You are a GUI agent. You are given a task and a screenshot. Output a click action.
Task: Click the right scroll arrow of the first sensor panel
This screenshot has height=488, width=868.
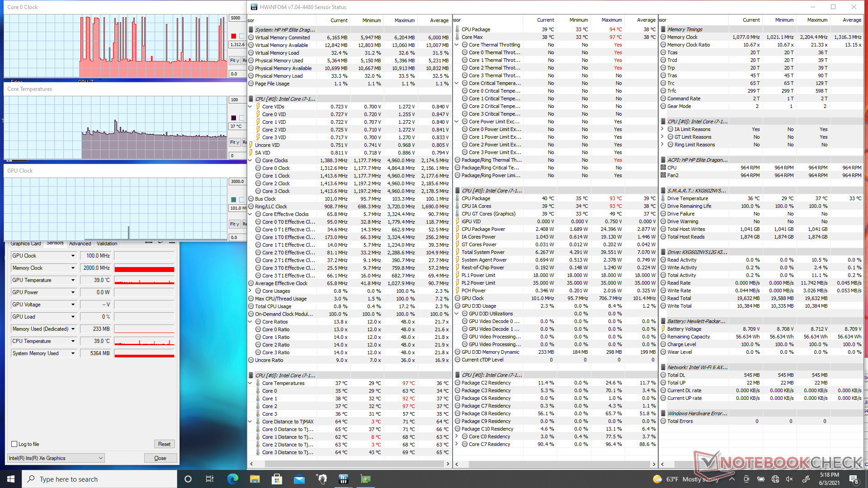(x=448, y=464)
